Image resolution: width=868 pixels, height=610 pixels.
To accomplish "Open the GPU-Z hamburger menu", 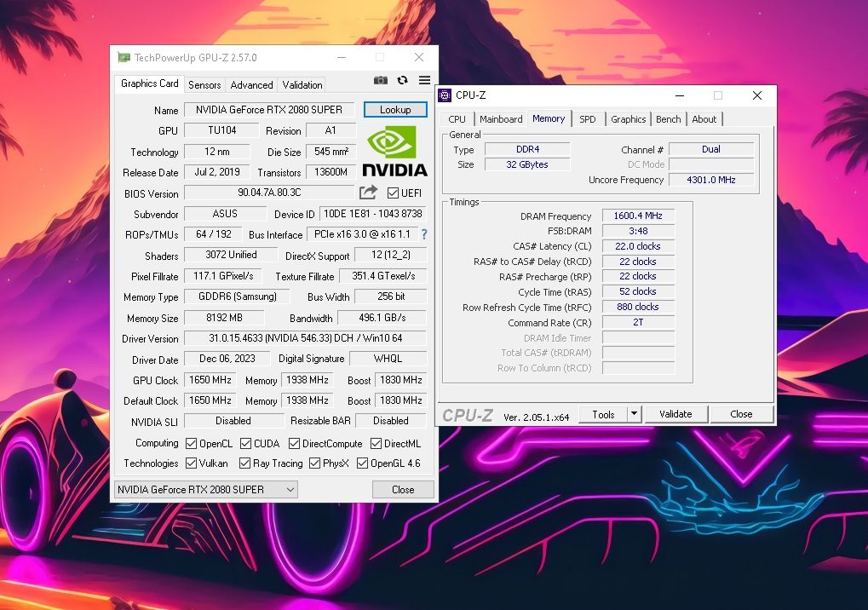I will point(423,80).
